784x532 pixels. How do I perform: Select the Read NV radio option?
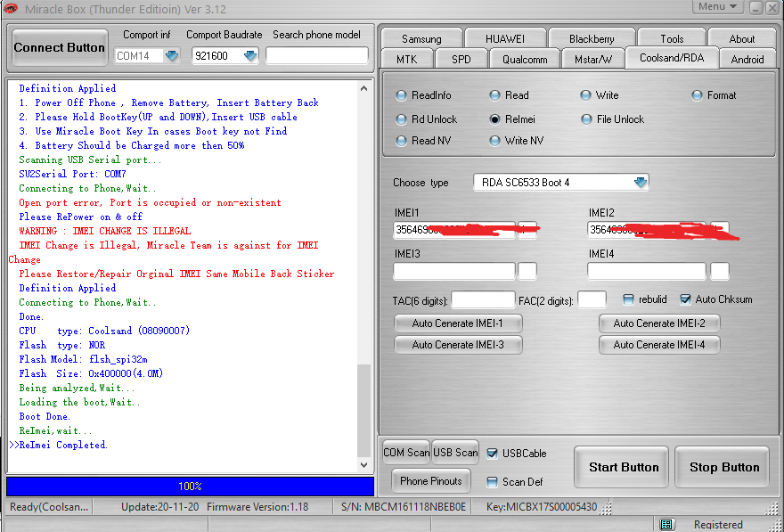click(401, 141)
